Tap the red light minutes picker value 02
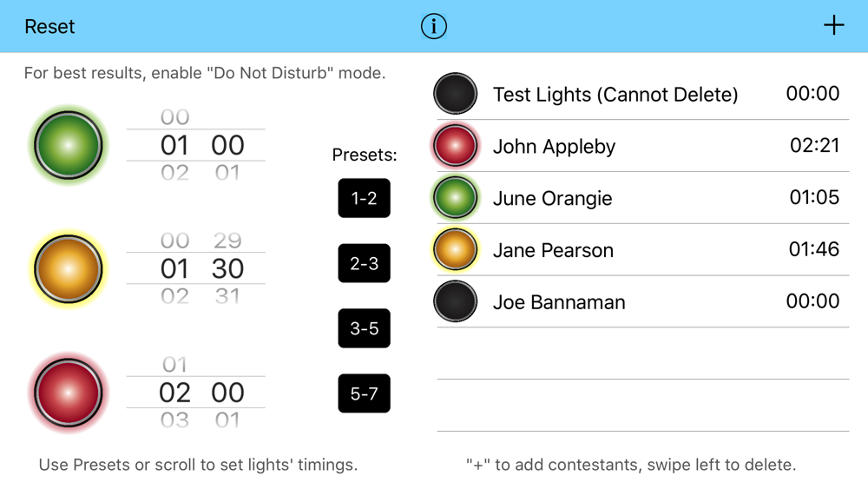The image size is (868, 489). (x=174, y=393)
